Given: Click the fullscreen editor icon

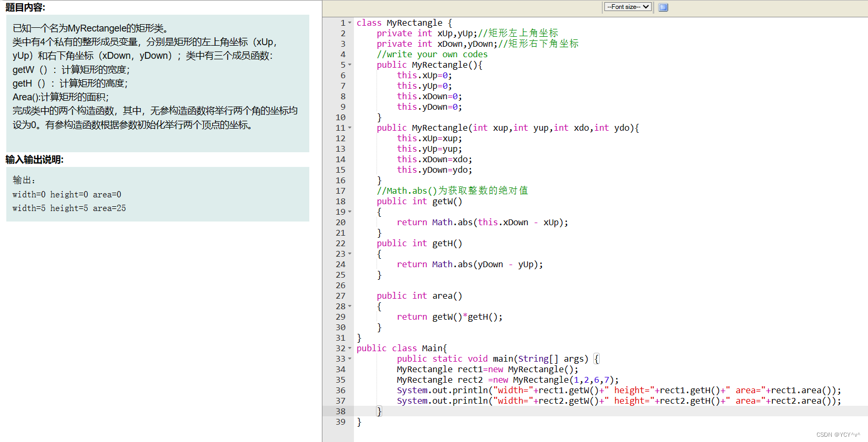Looking at the screenshot, I should tap(663, 7).
